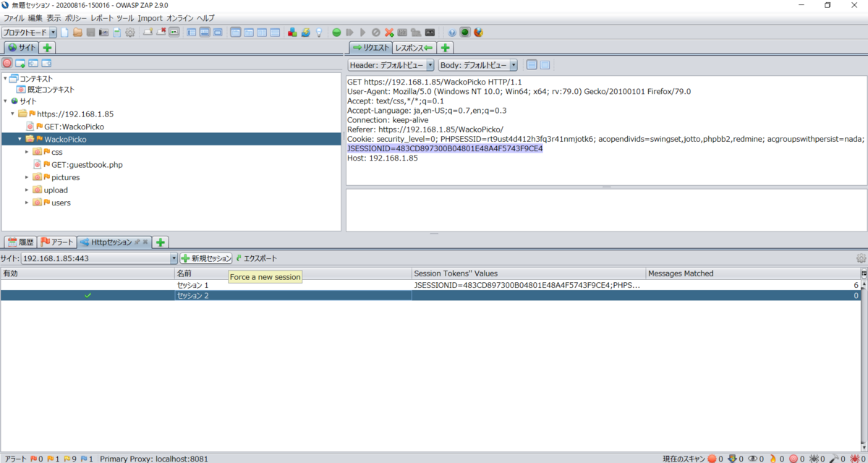Open the Header view dropdown
868x463 pixels.
coord(430,65)
